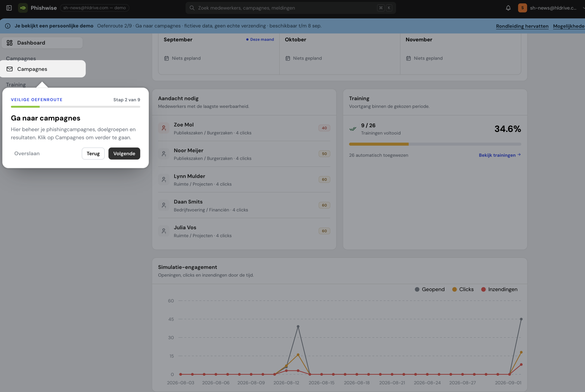Click Zoe Mol's user alert icon
Screen dimensions: 585x392
[164, 128]
